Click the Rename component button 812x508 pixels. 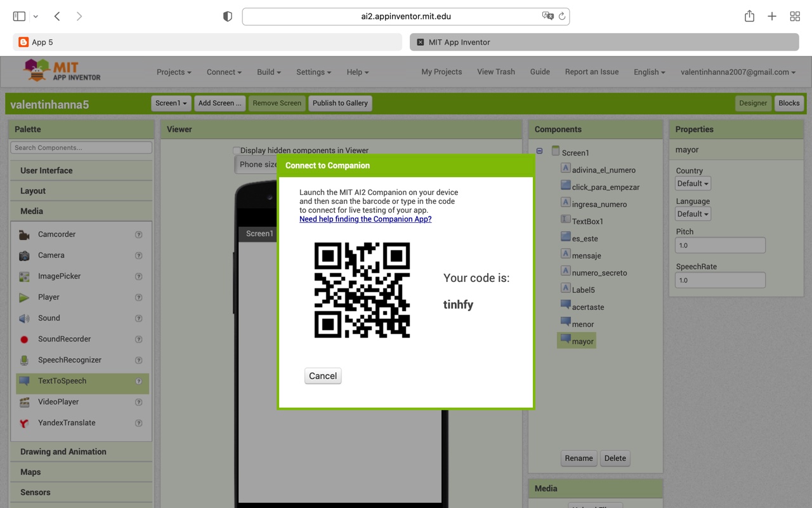coord(579,458)
